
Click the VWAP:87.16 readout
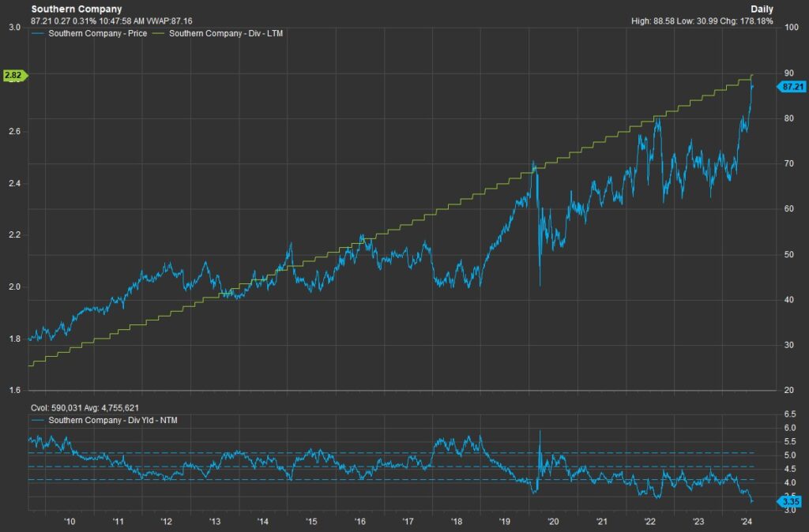coord(169,21)
